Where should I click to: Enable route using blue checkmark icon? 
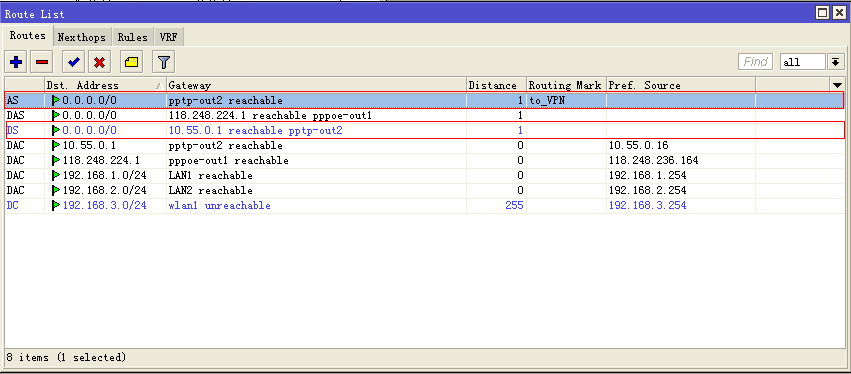pos(73,62)
